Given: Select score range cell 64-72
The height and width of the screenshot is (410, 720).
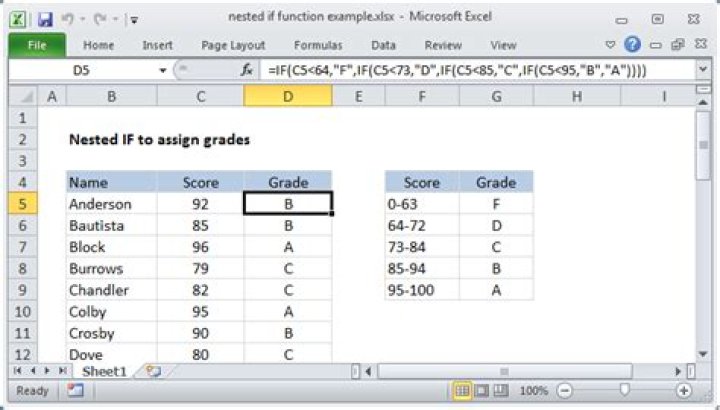Looking at the screenshot, I should [422, 225].
